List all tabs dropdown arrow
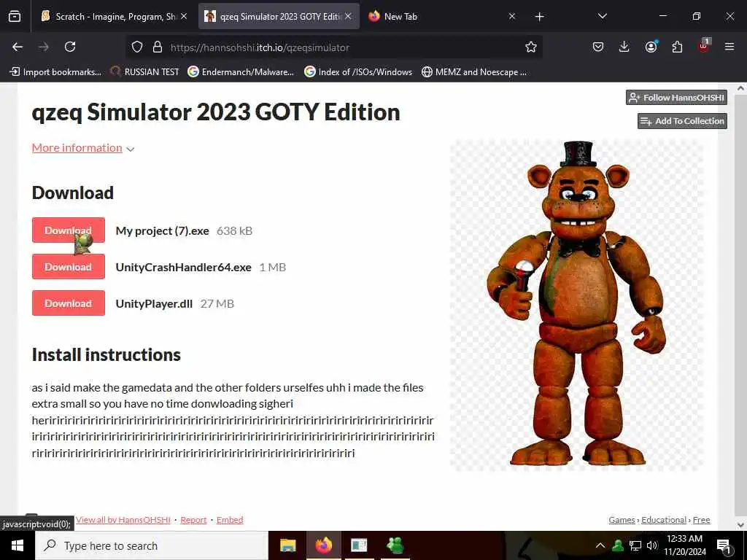The image size is (747, 560). click(602, 16)
